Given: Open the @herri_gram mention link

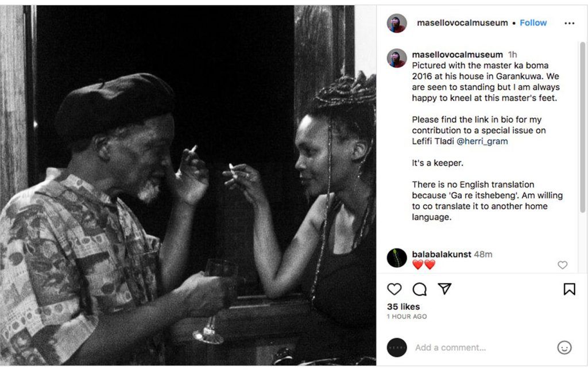Looking at the screenshot, I should click(x=486, y=141).
